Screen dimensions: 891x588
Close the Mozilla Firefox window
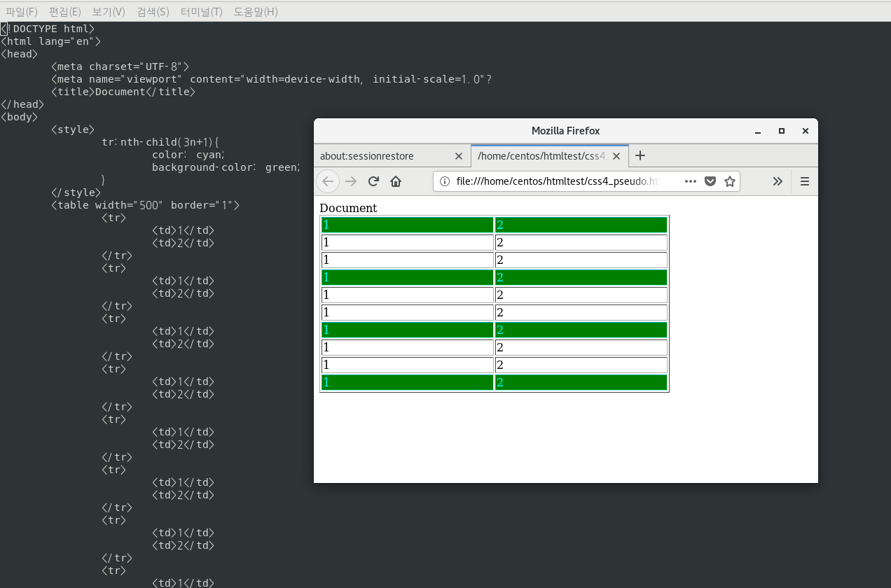(x=806, y=131)
